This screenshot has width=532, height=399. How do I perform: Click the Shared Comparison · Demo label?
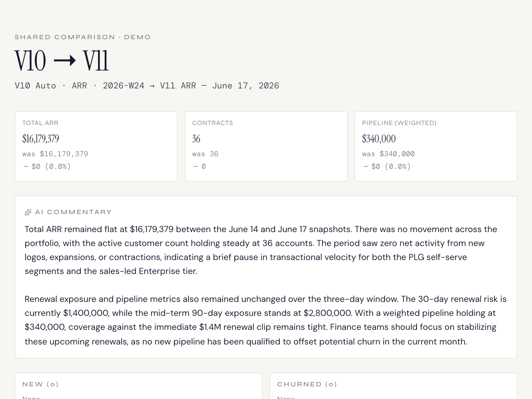coord(83,37)
